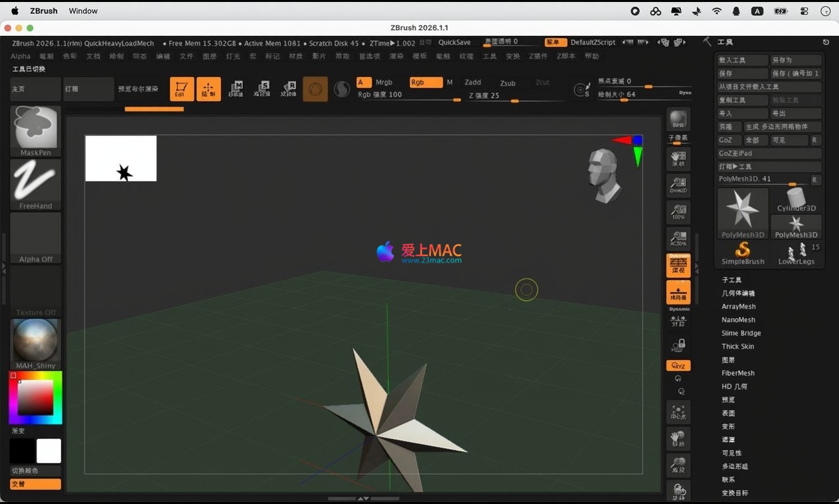This screenshot has height=504, width=839.
Task: Click the head-shaped camera orientation icon
Action: (x=604, y=175)
